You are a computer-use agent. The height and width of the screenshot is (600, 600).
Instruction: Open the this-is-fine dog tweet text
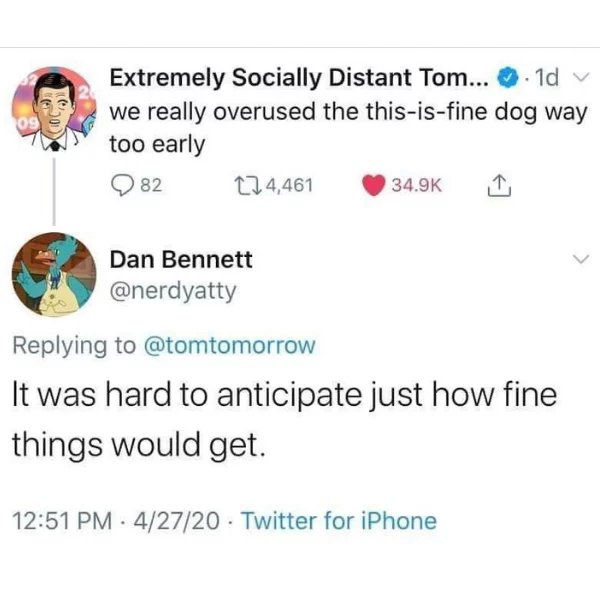pos(348,128)
